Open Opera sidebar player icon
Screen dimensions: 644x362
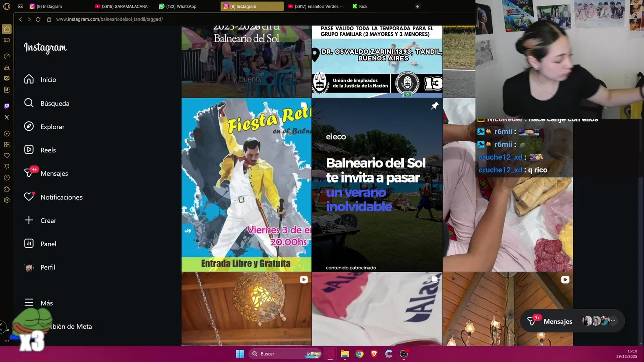pyautogui.click(x=7, y=134)
